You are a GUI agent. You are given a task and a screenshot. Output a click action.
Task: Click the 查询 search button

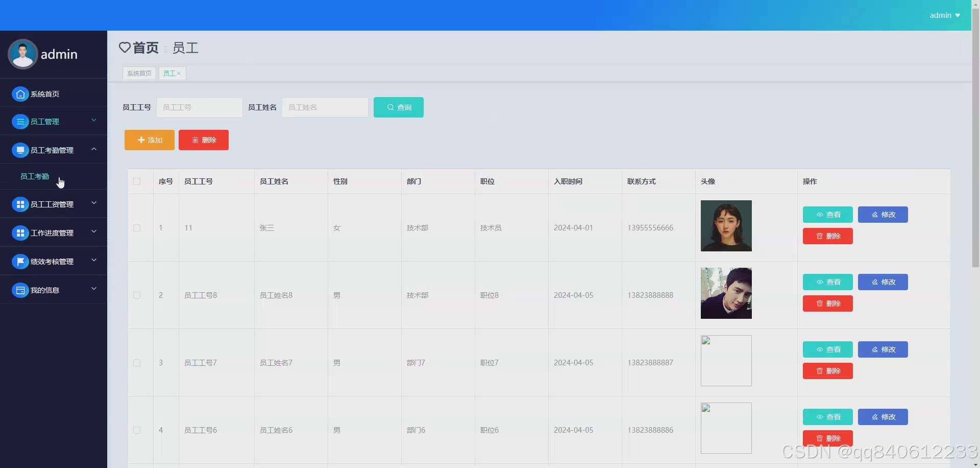[x=399, y=107]
